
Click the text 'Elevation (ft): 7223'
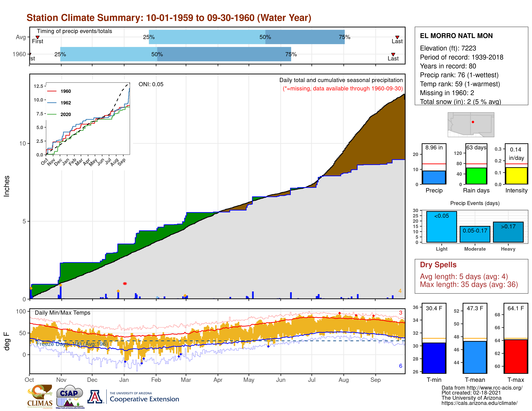click(448, 48)
